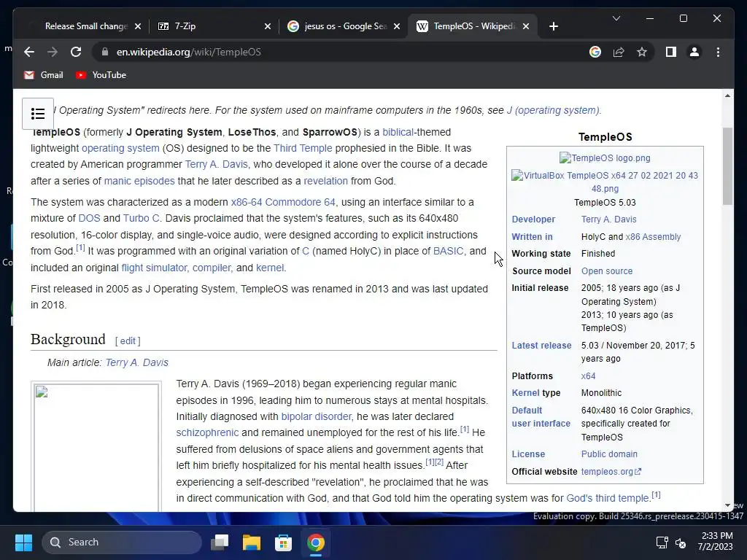Bookmark this page with the star icon
This screenshot has width=747, height=560.
pos(642,52)
